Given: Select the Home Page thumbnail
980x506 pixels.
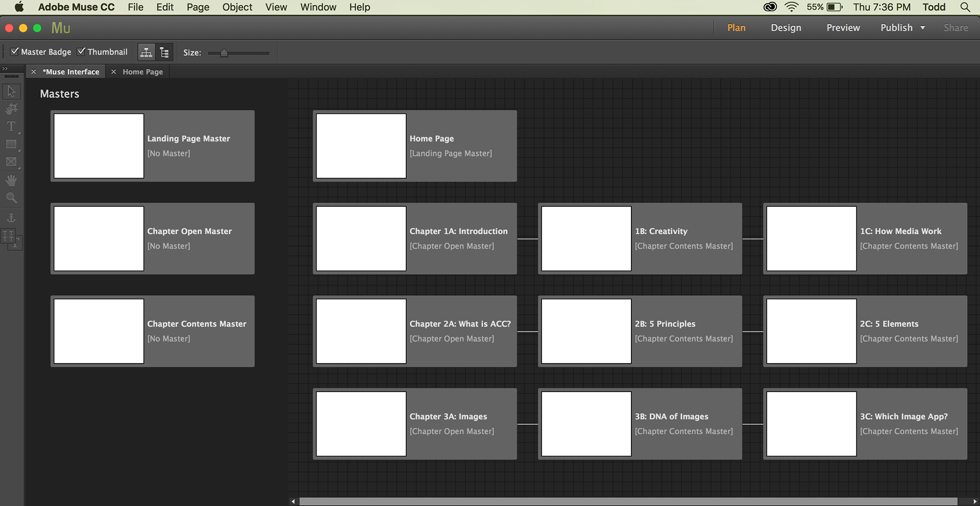Looking at the screenshot, I should 361,146.
